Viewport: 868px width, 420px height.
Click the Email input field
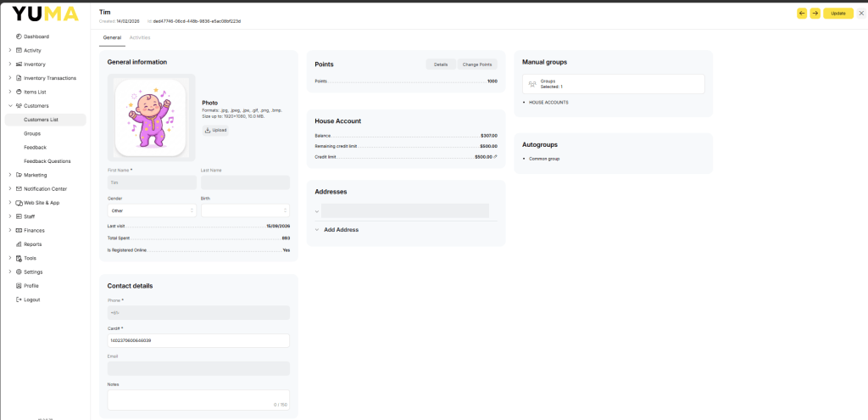tap(198, 368)
